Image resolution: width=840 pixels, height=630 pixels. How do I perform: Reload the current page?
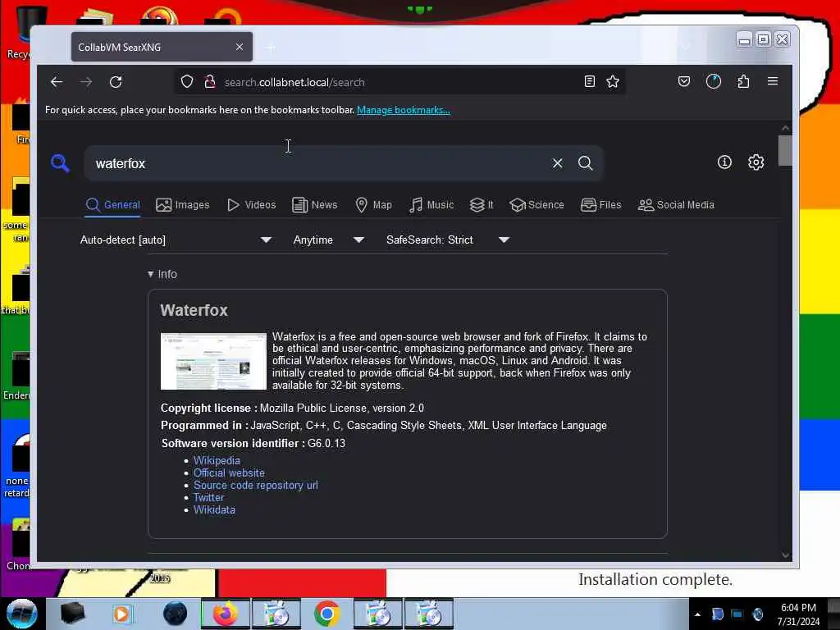click(x=116, y=82)
